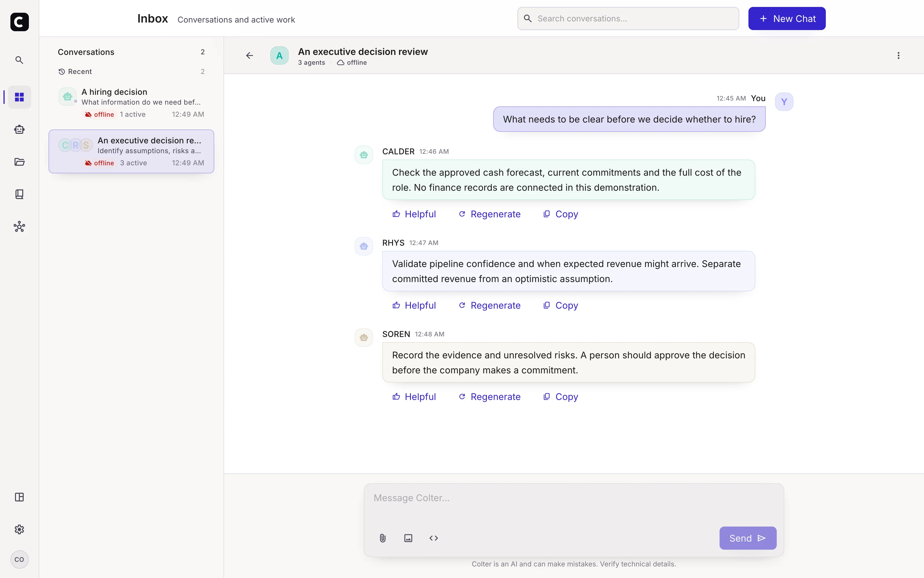This screenshot has height=578, width=924.
Task: Click RHYS's agent avatar icon
Action: (x=364, y=246)
